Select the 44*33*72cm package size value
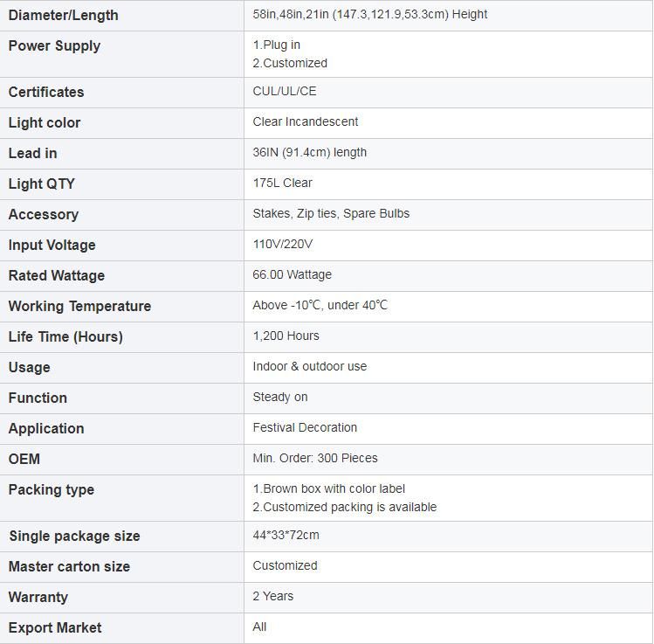 coord(286,535)
